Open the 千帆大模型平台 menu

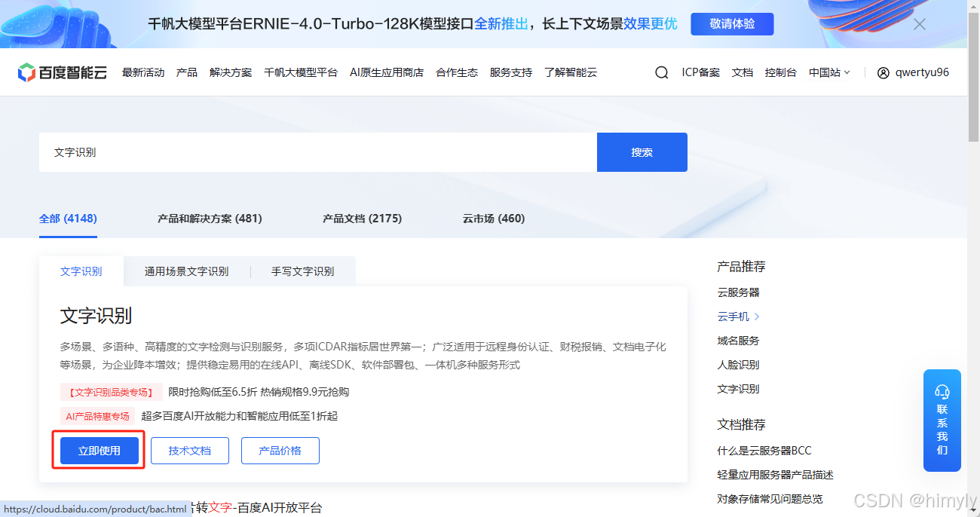pos(301,72)
